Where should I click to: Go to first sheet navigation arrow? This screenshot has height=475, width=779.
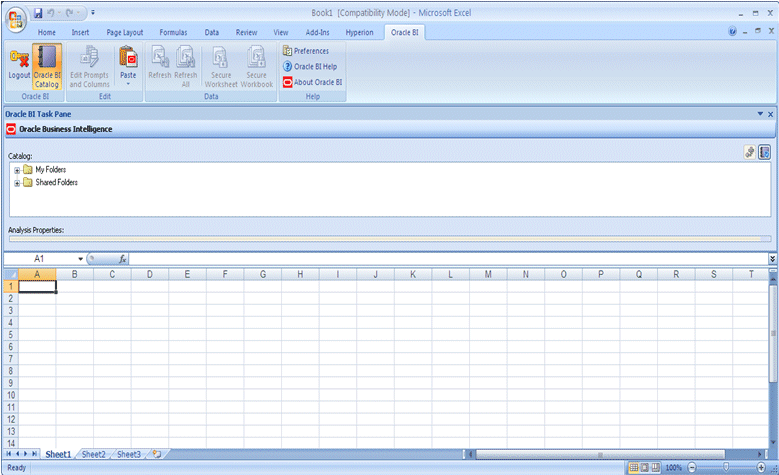(x=8, y=454)
